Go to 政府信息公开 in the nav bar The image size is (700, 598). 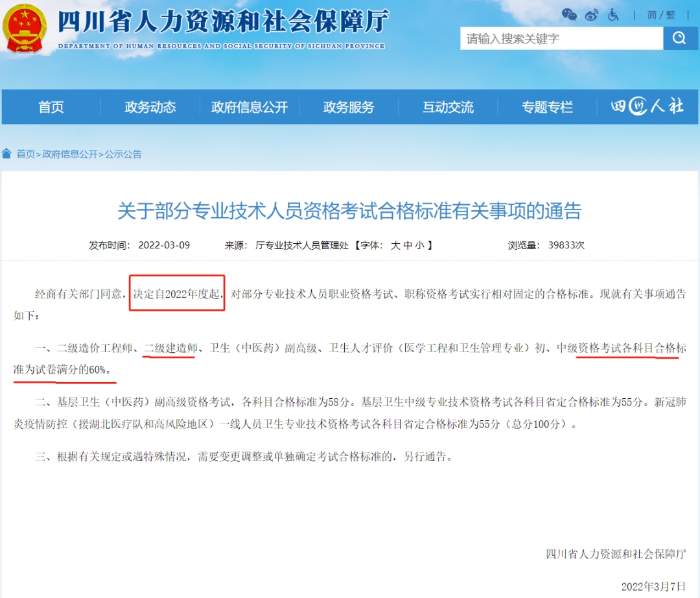tap(250, 107)
